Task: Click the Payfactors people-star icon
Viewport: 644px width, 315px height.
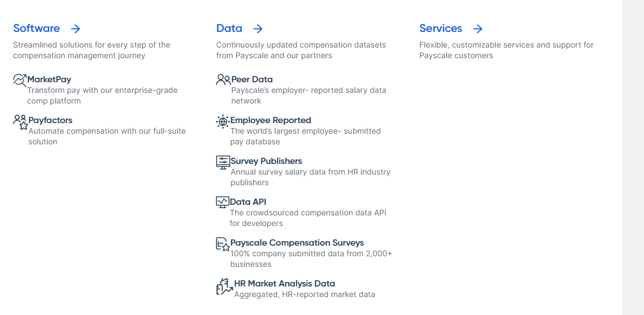Action: pos(20,123)
